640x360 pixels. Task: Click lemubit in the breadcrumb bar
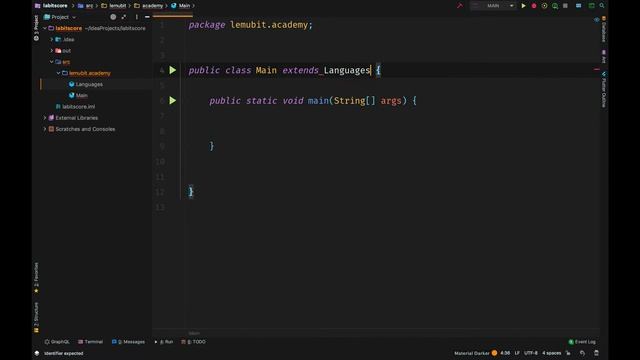[118, 6]
